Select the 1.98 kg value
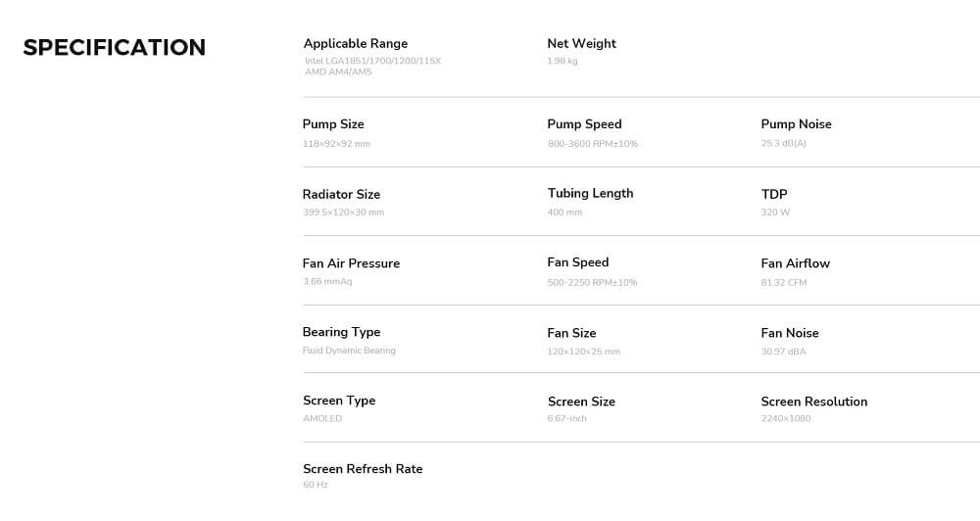 pyautogui.click(x=562, y=61)
